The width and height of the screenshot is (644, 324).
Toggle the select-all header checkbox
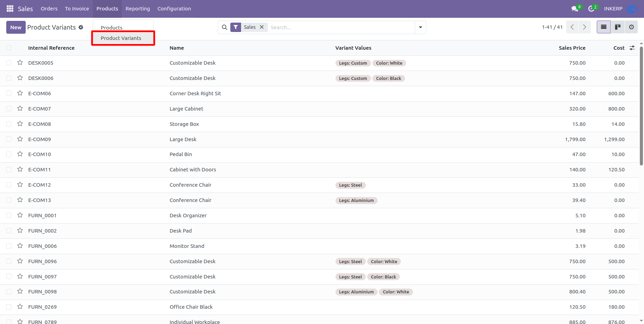9,48
